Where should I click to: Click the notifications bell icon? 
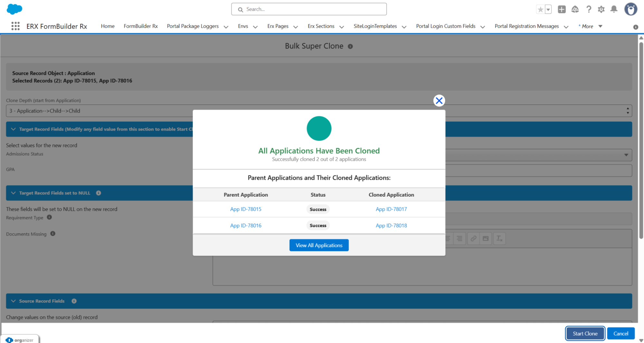tap(614, 9)
